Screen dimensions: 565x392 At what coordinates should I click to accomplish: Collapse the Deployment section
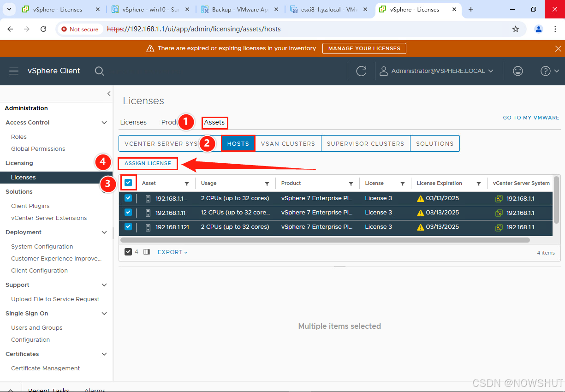point(104,232)
